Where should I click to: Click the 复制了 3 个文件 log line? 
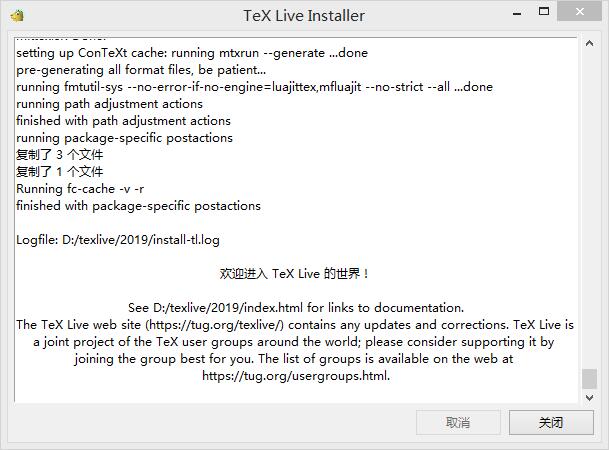(x=59, y=155)
